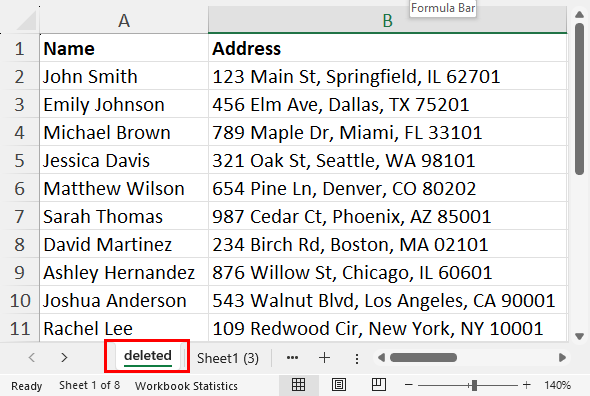Select cell containing Jessica Davis

click(124, 160)
